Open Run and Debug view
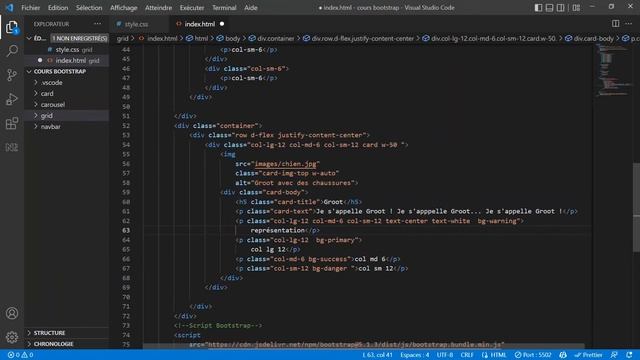Image resolution: width=640 pixels, height=360 pixels. coord(12,99)
